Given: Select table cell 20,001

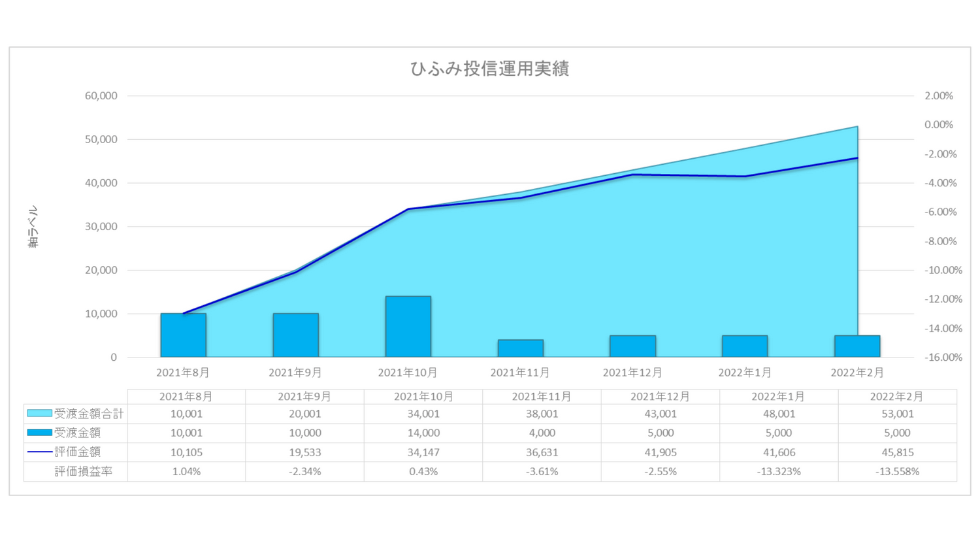Looking at the screenshot, I should 305,414.
